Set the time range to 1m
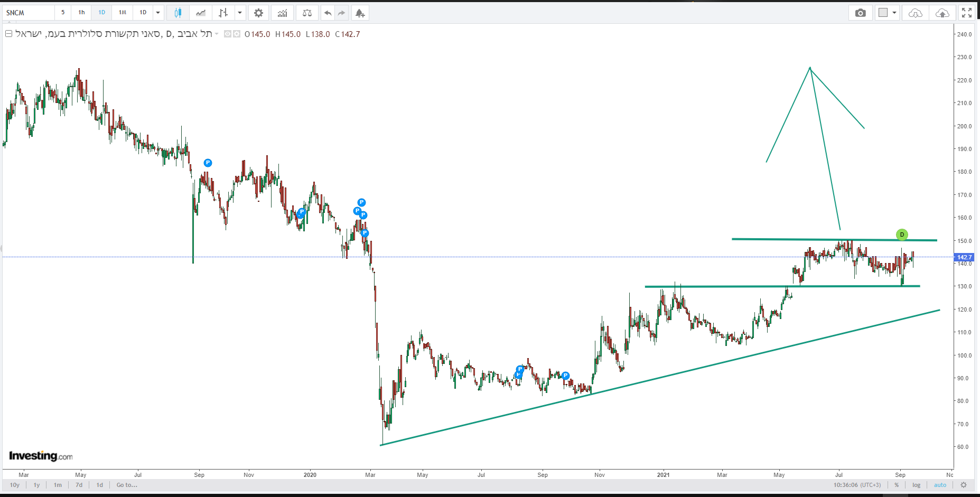This screenshot has width=980, height=497. [x=58, y=485]
